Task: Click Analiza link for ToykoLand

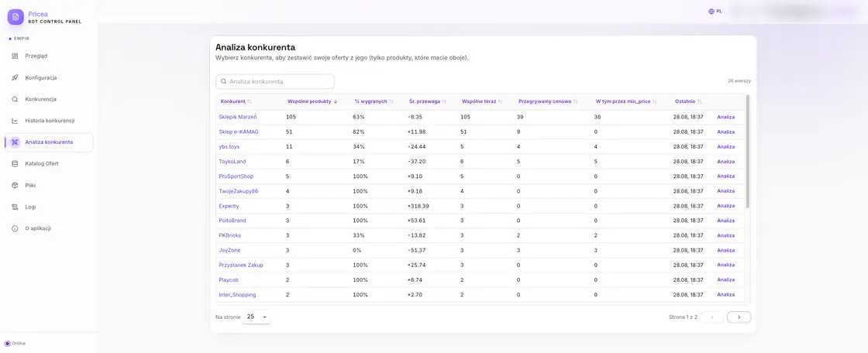Action: coord(725,162)
